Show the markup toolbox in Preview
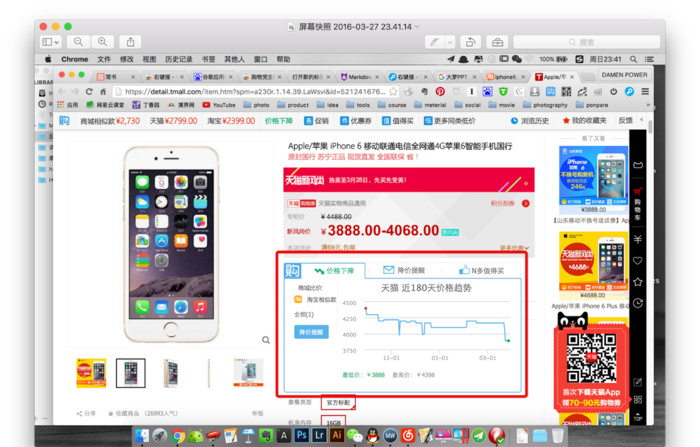The height and width of the screenshot is (447, 700). click(x=497, y=42)
